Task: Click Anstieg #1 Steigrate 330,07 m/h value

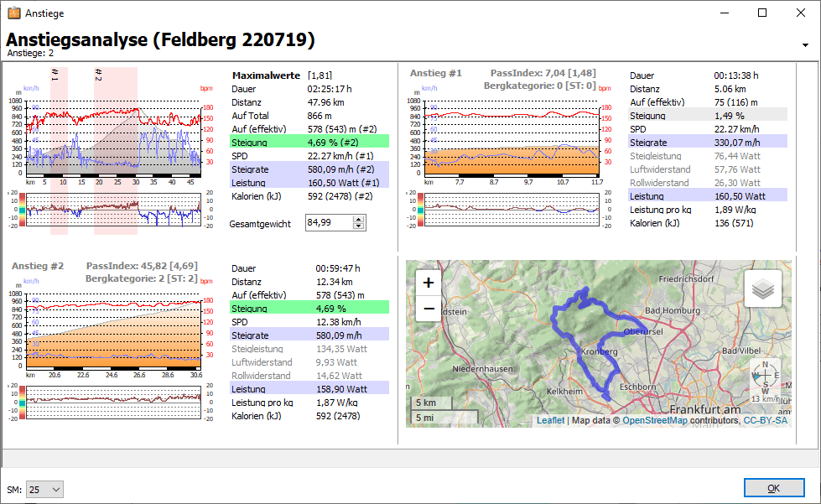Action: click(737, 143)
